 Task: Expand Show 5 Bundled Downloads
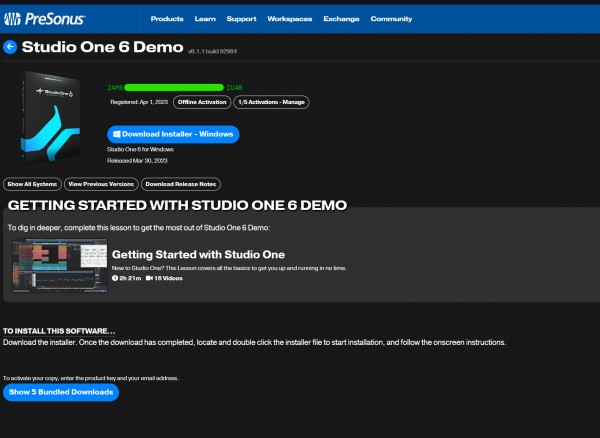coord(61,393)
